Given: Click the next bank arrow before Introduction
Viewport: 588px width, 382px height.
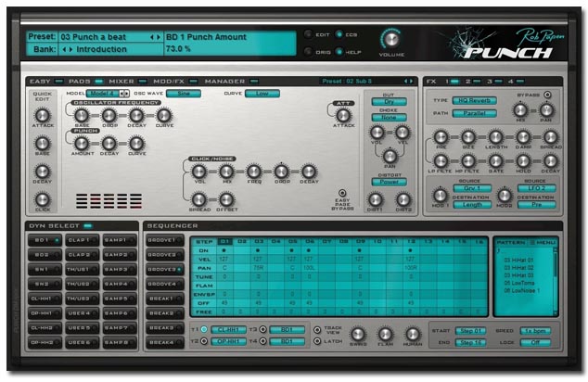Looking at the screenshot, I should point(70,49).
